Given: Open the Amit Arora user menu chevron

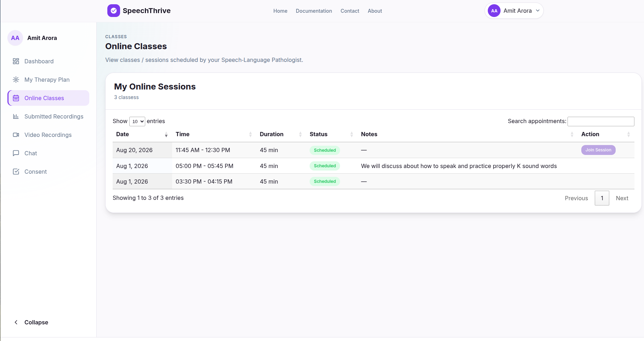Looking at the screenshot, I should pos(538,11).
